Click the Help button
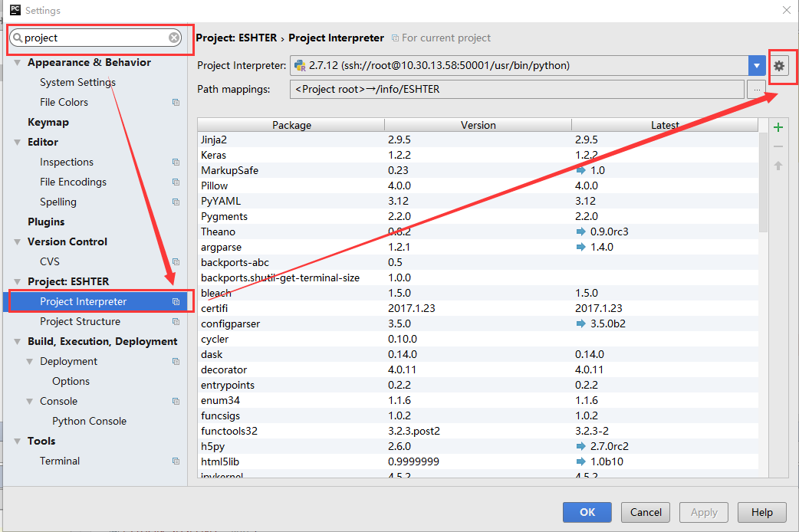Screen dimensions: 799x532 [761, 512]
